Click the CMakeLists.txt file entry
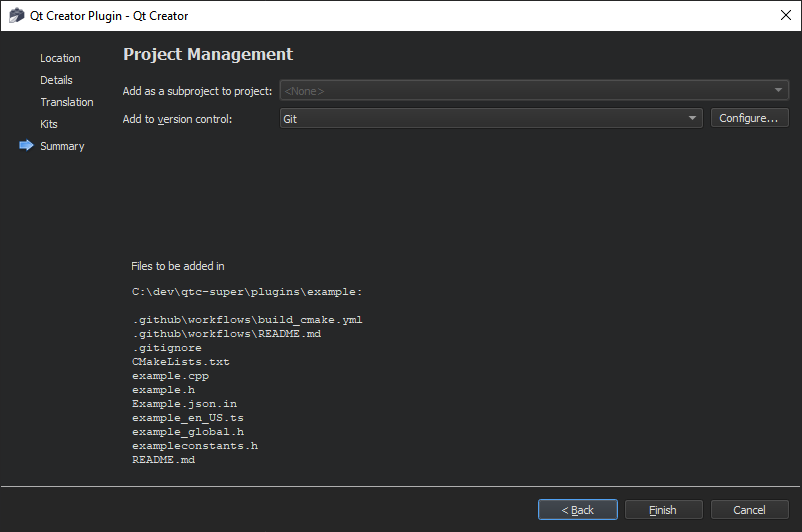Screen dimensions: 802x532 (181, 362)
